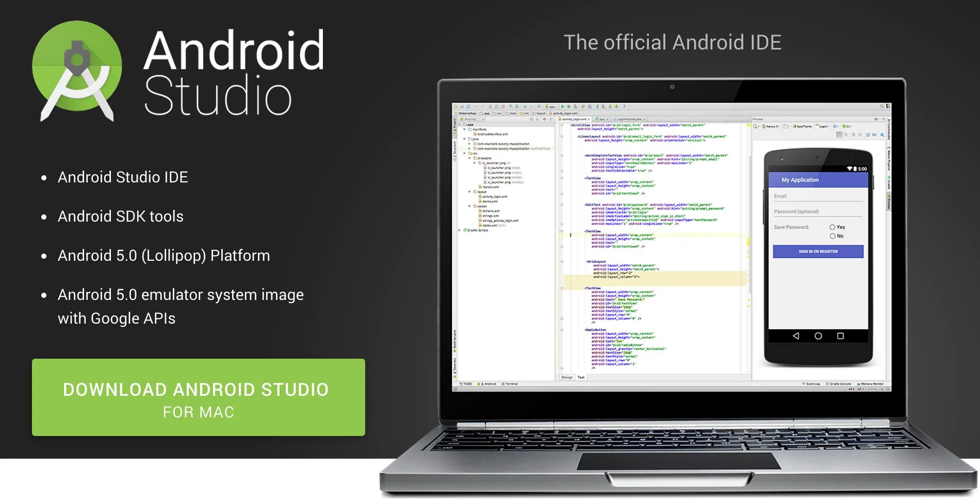Click the green Run triangle icon
Viewport: 980px width, 503px height.
(x=562, y=107)
